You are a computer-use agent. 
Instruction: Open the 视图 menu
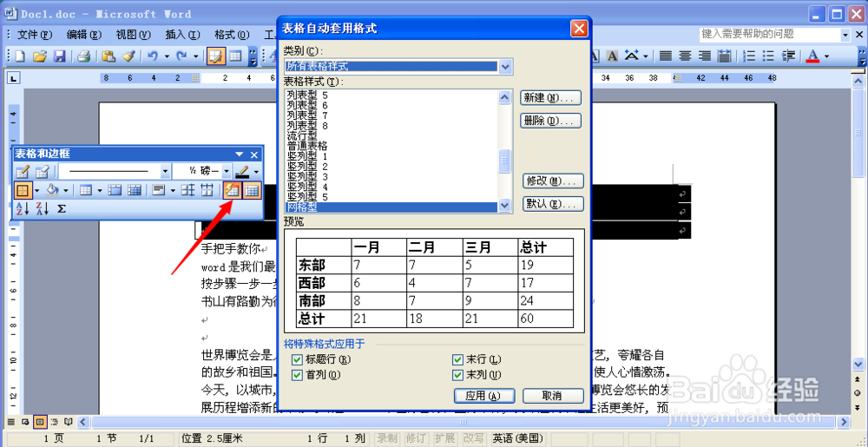click(x=134, y=35)
